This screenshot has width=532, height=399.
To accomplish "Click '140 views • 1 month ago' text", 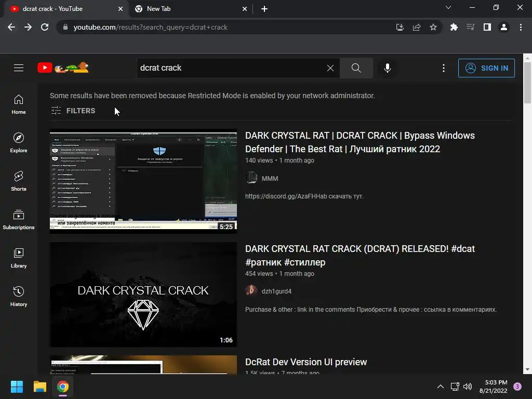I will tap(280, 160).
